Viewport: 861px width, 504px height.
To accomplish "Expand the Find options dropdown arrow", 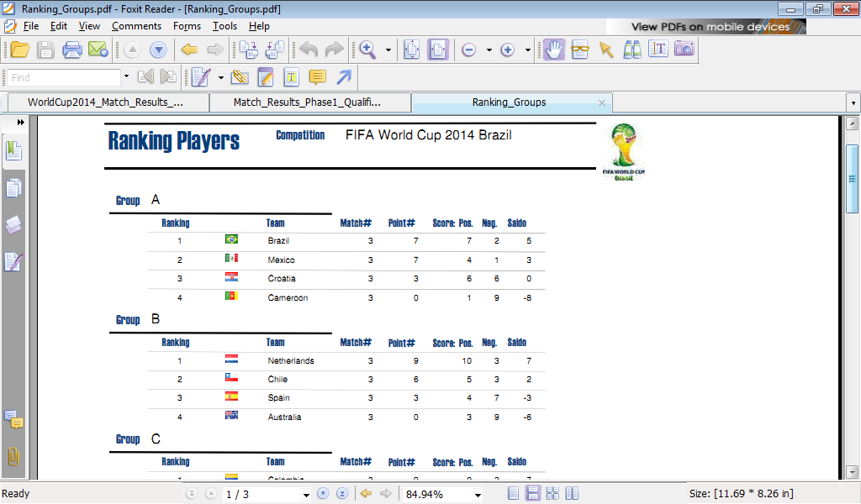I will (126, 76).
